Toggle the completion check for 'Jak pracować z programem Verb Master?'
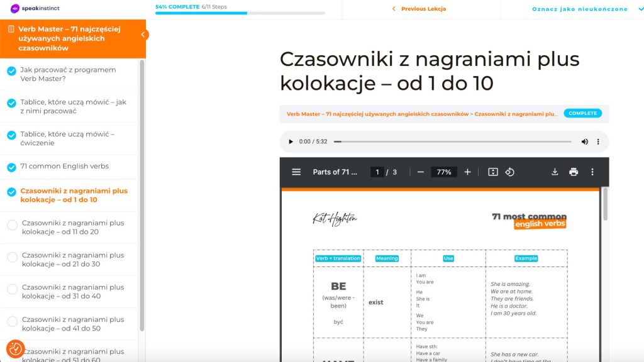The image size is (644, 362). tap(11, 72)
